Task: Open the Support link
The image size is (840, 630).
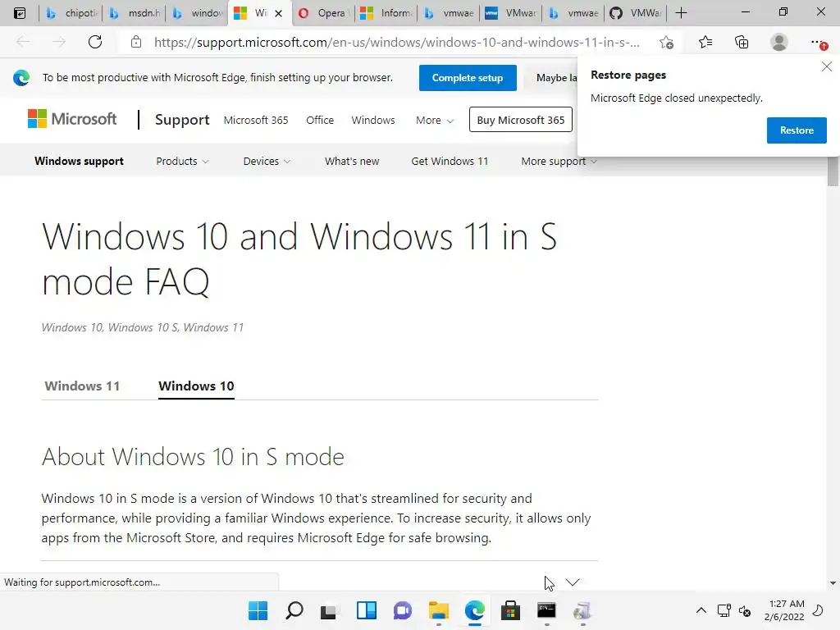Action: pyautogui.click(x=182, y=120)
